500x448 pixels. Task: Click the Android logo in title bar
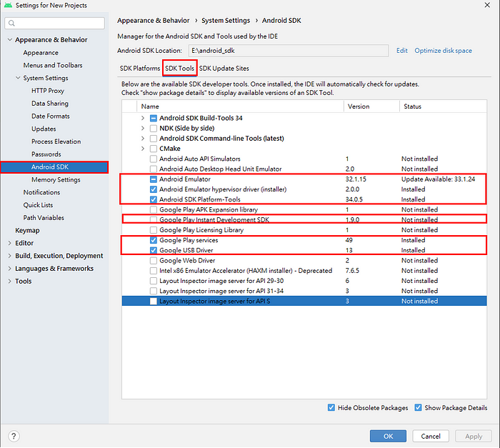point(8,5)
